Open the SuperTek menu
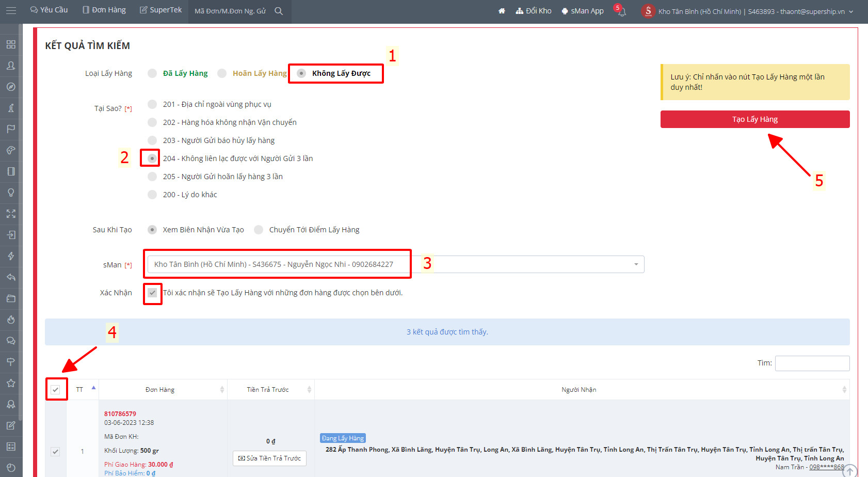Viewport: 868px width, 477px height. point(161,10)
